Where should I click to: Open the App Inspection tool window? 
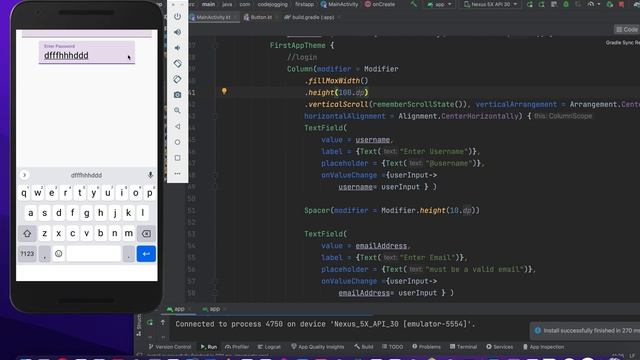[x=543, y=347]
